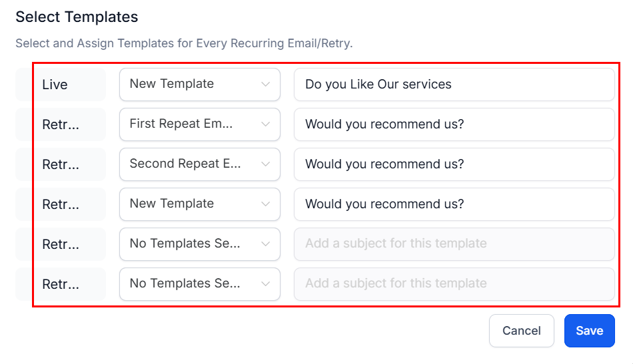Viewport: 633px width, 364px height.
Task: Open the upper No Templates Se... dropdown
Action: pyautogui.click(x=199, y=244)
